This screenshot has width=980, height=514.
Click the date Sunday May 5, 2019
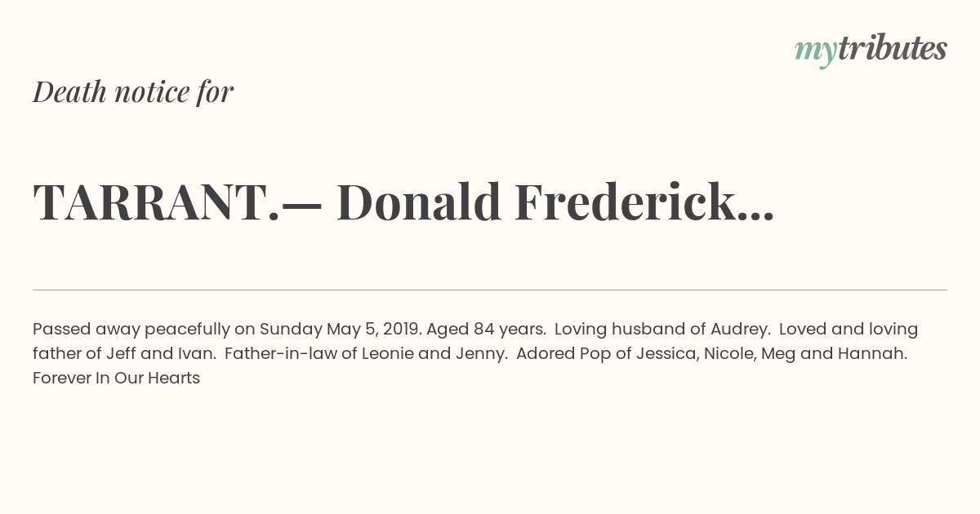click(340, 330)
